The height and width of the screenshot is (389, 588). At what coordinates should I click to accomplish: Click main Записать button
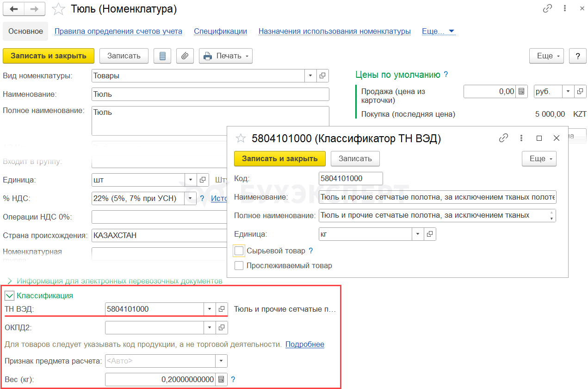(124, 56)
